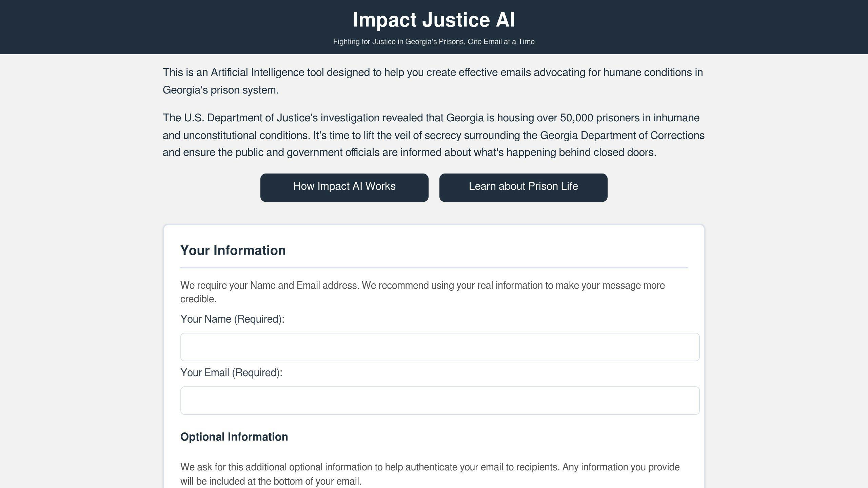Viewport: 868px width, 488px height.
Task: Click the 'Impact Justice AI' header title
Action: click(x=433, y=20)
